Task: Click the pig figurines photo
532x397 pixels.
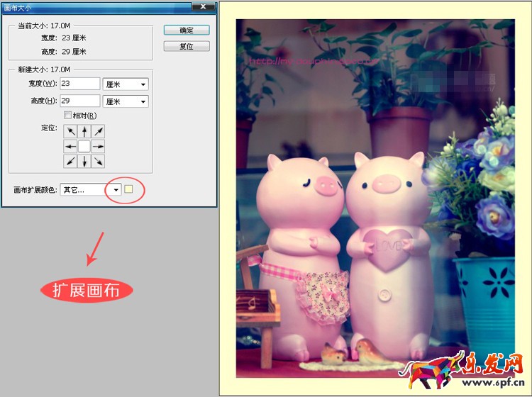Action: click(375, 198)
